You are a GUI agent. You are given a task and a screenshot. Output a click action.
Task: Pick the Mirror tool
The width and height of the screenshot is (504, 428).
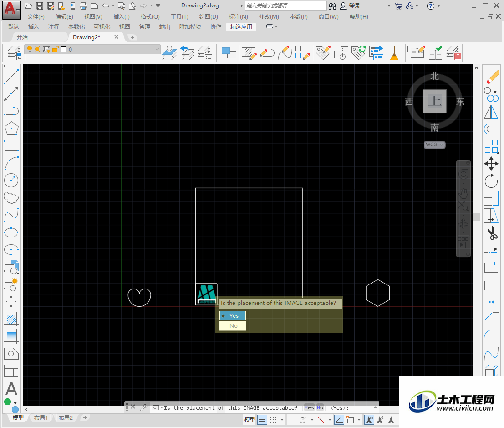coord(491,112)
